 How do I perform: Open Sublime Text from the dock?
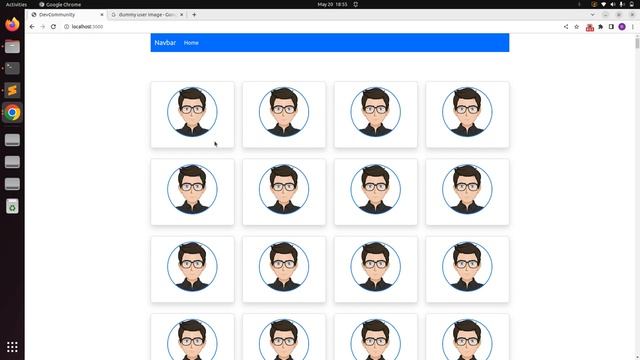coord(12,90)
